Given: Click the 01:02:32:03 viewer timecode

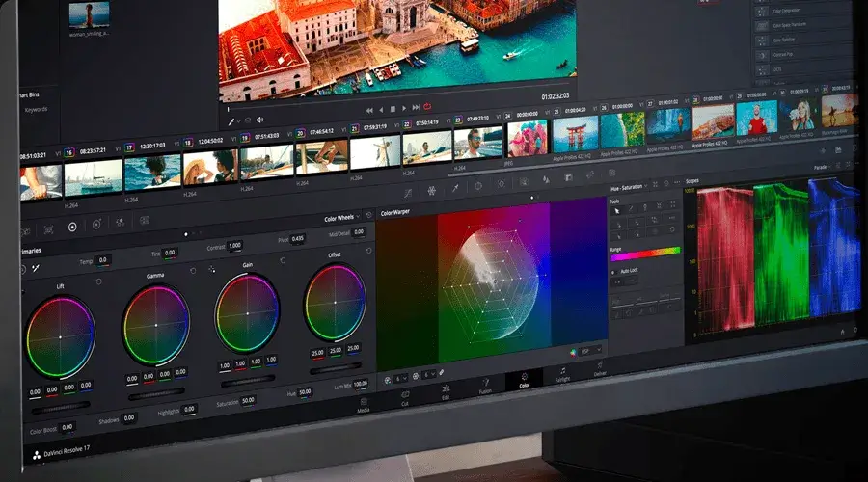Looking at the screenshot, I should coord(556,96).
